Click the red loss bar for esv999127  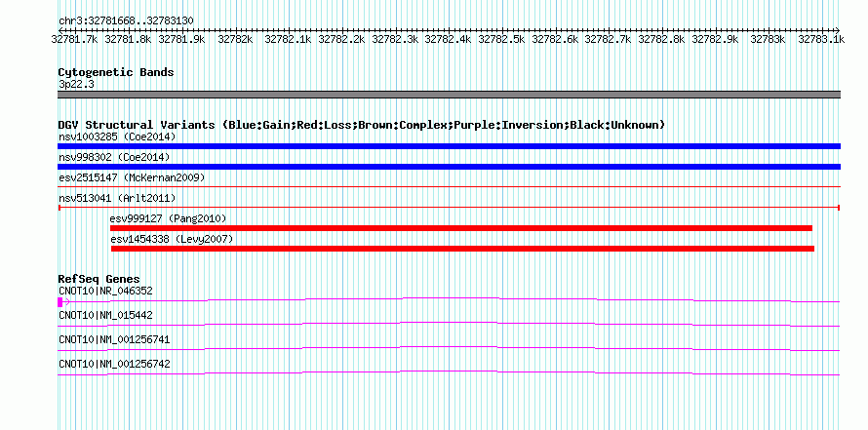click(461, 228)
